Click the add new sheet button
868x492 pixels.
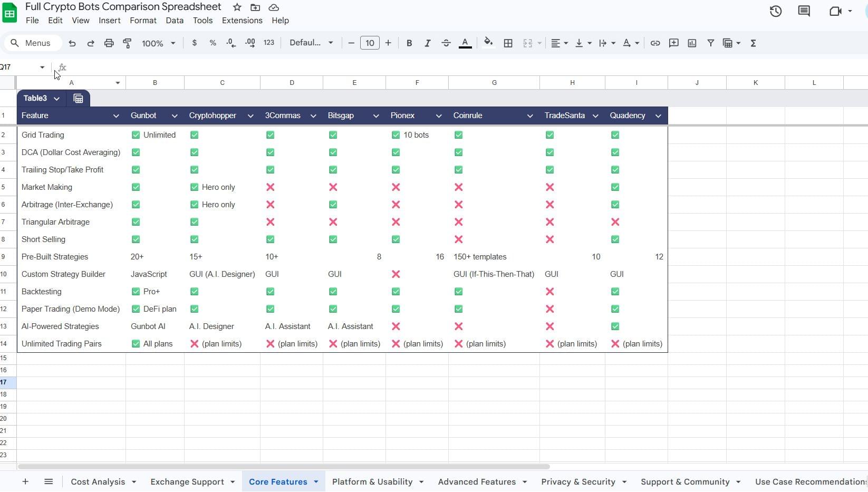pyautogui.click(x=25, y=481)
